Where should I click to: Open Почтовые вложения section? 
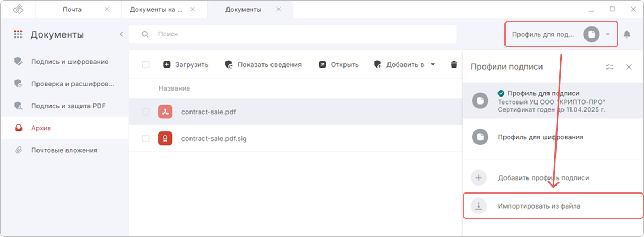click(x=64, y=150)
